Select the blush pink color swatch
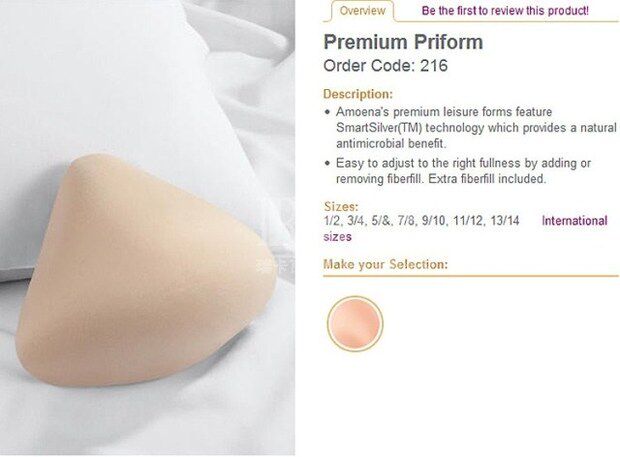The height and width of the screenshot is (457, 620). click(355, 323)
